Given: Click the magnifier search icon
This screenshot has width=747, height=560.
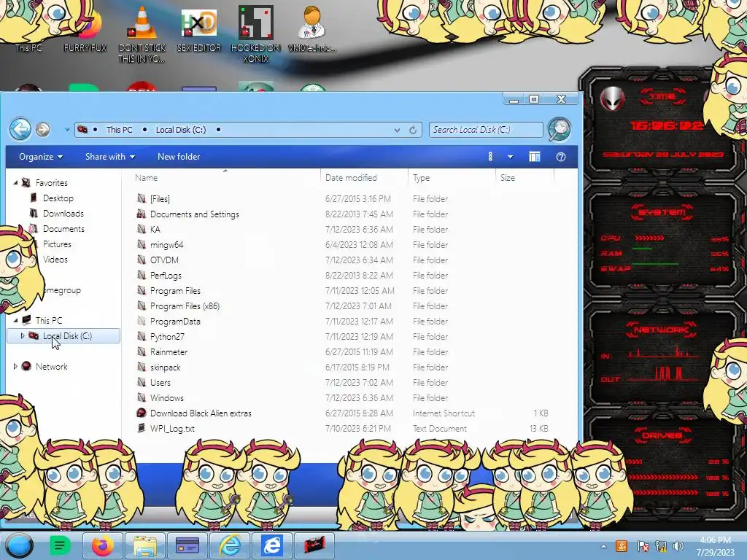Looking at the screenshot, I should tap(560, 130).
